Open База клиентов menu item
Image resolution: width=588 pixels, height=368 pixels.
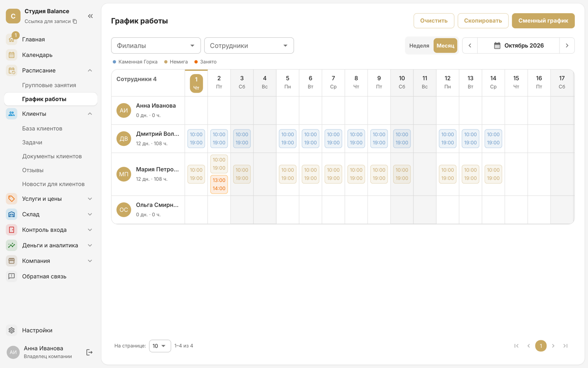(42, 129)
